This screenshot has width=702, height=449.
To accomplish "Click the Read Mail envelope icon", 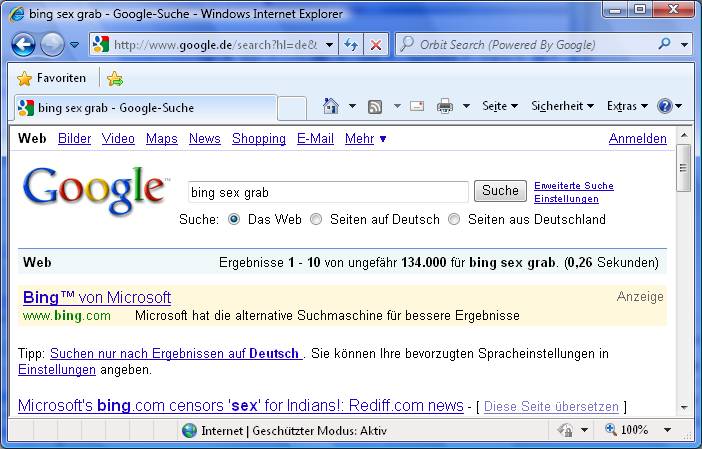I will [x=417, y=106].
